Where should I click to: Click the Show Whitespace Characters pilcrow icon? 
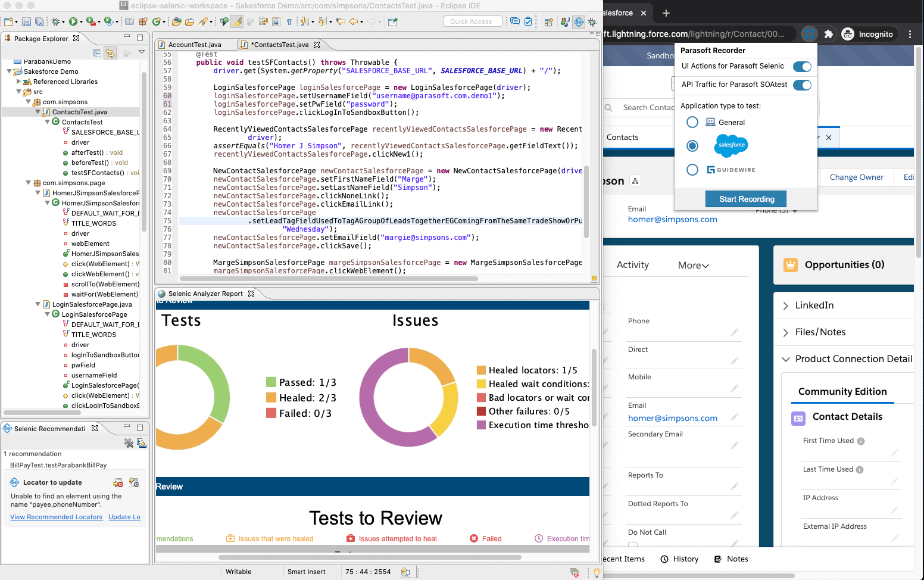click(x=289, y=21)
